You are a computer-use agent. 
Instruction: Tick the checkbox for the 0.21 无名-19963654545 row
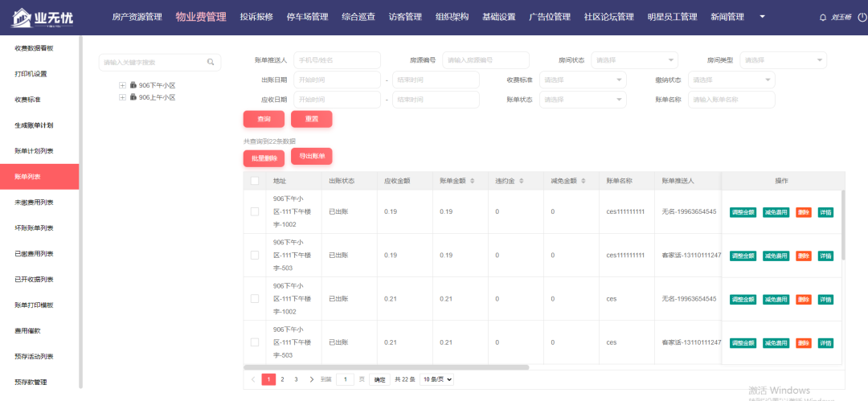point(255,298)
